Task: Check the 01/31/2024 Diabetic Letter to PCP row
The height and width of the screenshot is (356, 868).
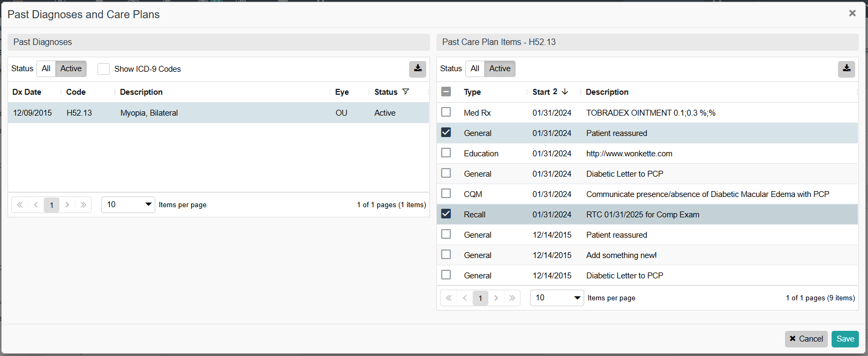Action: click(x=446, y=173)
